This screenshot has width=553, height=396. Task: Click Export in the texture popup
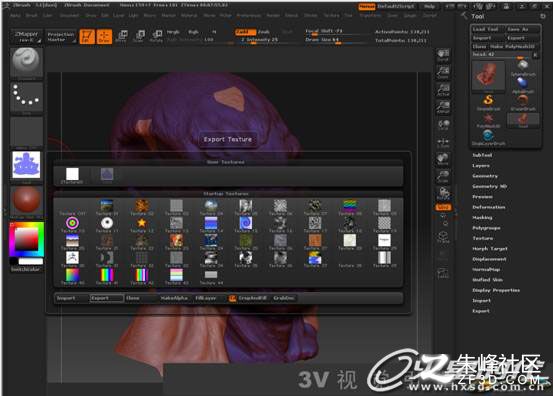tap(107, 298)
